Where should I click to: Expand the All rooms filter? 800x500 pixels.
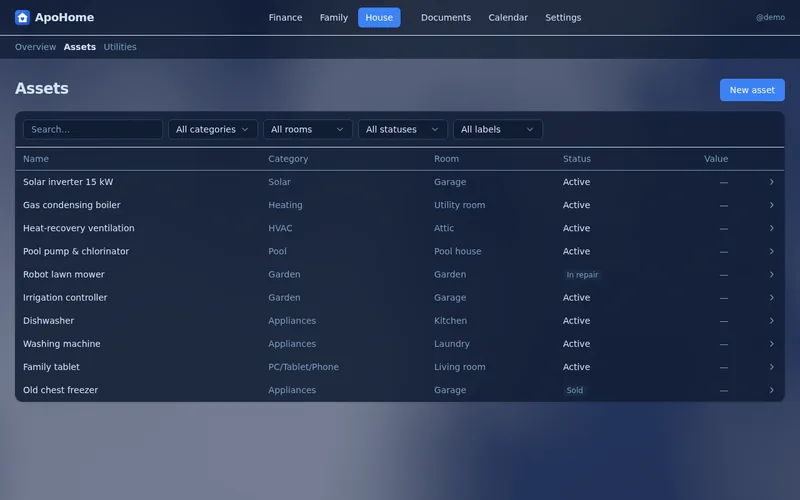308,130
